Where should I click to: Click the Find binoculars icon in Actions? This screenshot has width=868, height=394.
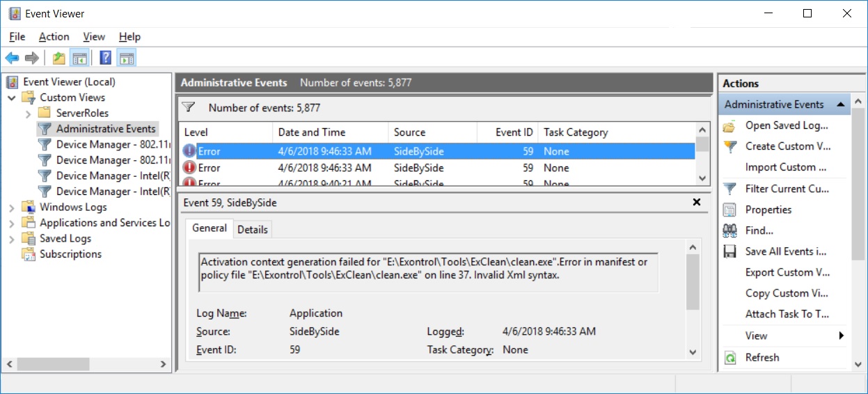pyautogui.click(x=729, y=230)
